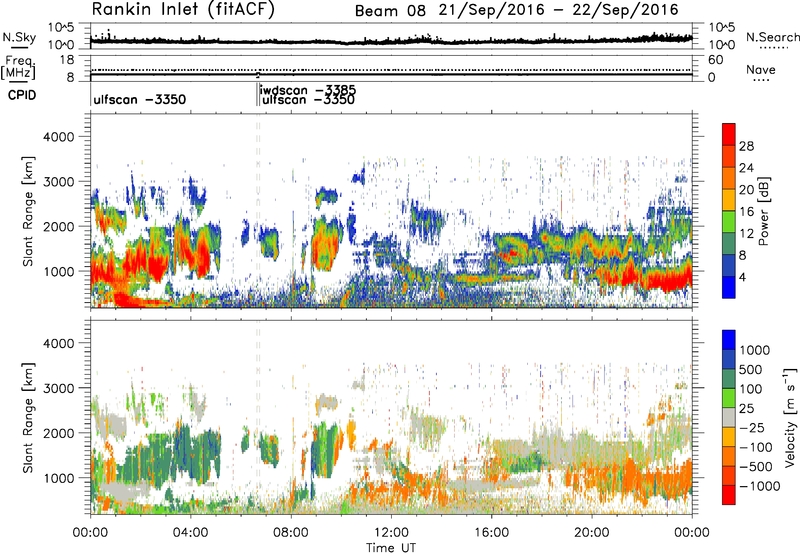This screenshot has height=554, width=800.
Task: Click the '60' Nave axis tick
Action: [x=715, y=60]
